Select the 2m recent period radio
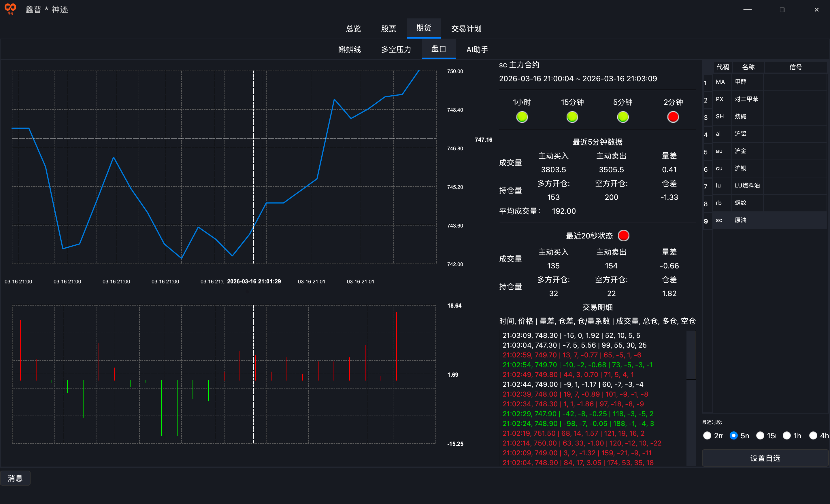This screenshot has width=830, height=504. click(707, 435)
